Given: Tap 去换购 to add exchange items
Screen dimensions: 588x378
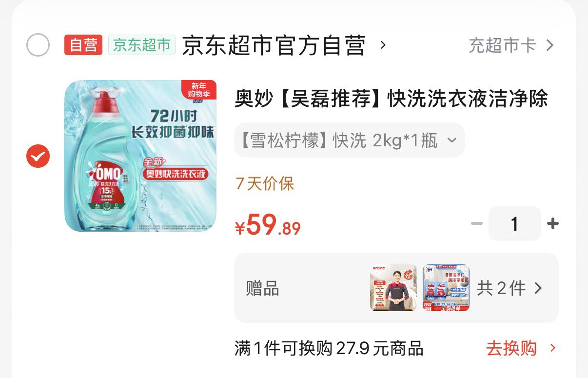Looking at the screenshot, I should coord(521,348).
